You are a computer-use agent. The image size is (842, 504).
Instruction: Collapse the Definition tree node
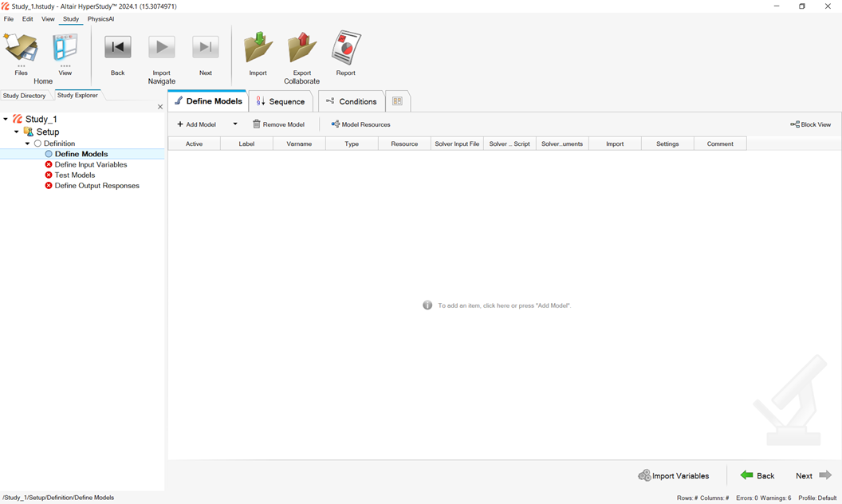coord(27,144)
